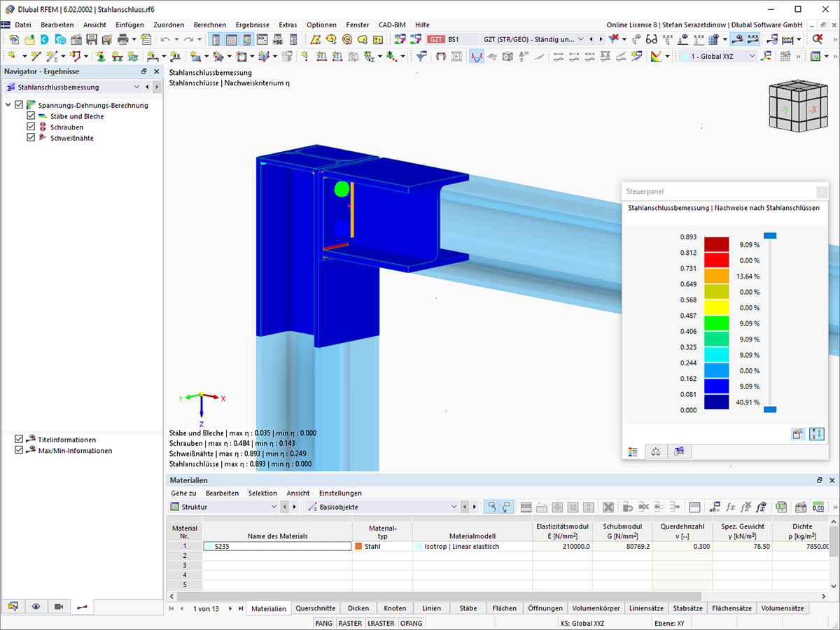840x630 pixels.
Task: Click the new node star icon in second toolbar
Action: (x=12, y=56)
